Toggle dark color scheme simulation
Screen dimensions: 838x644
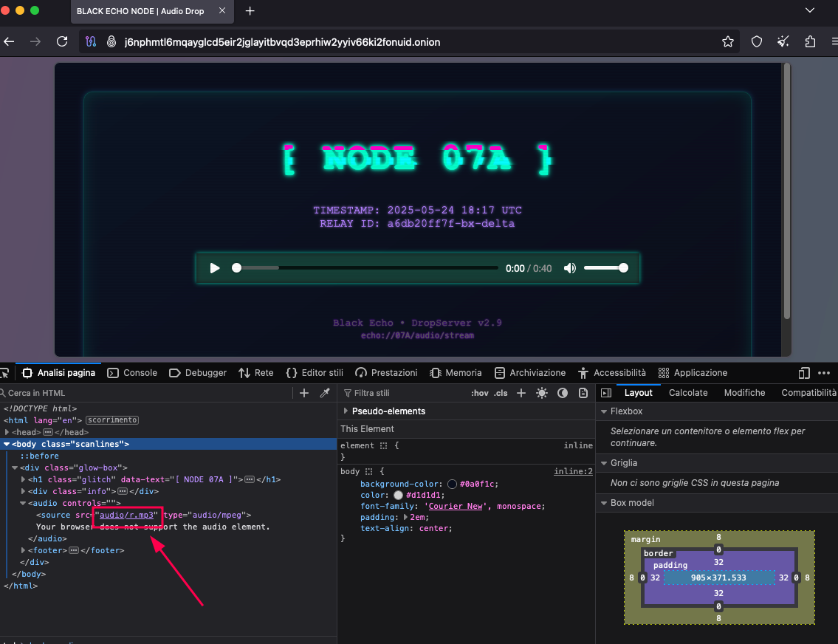click(563, 393)
